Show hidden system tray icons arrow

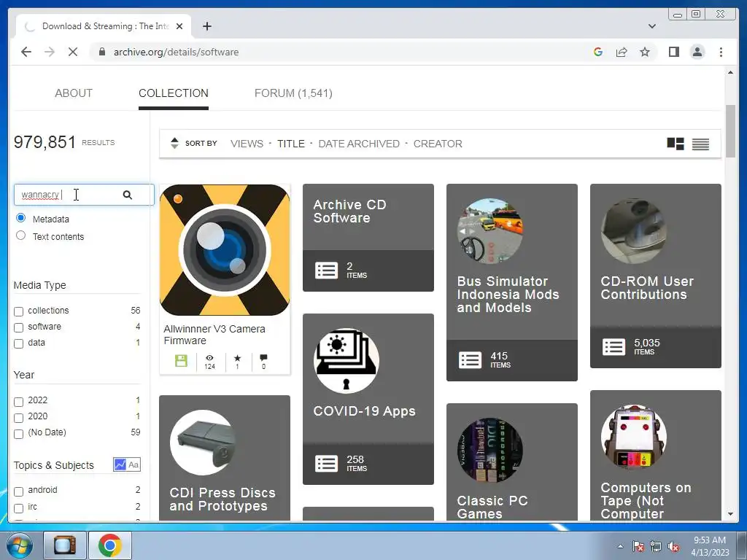620,546
